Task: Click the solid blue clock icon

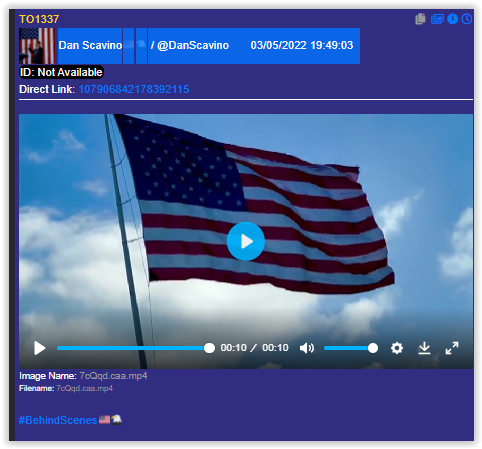Action: [x=452, y=19]
